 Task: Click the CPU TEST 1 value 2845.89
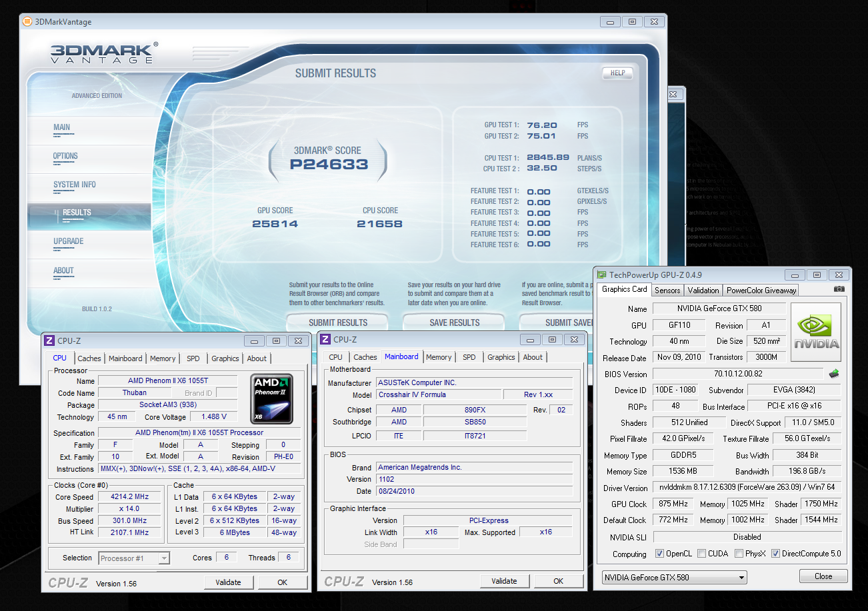547,158
